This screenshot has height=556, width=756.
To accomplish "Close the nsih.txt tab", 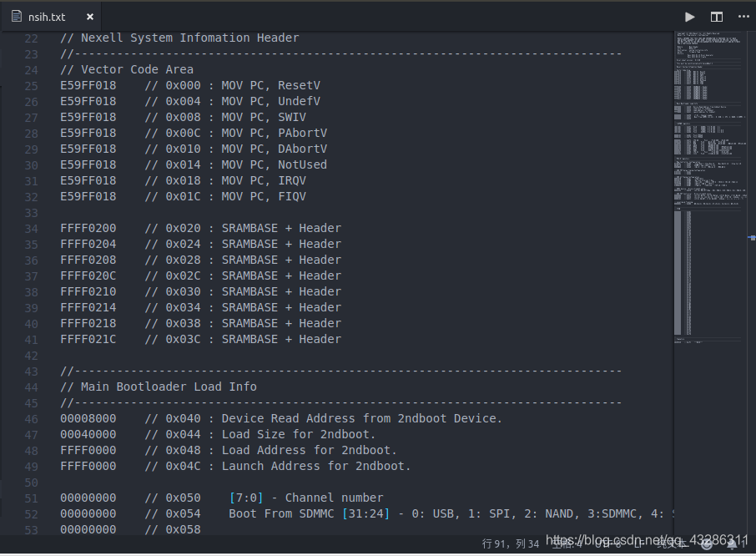I will 89,17.
